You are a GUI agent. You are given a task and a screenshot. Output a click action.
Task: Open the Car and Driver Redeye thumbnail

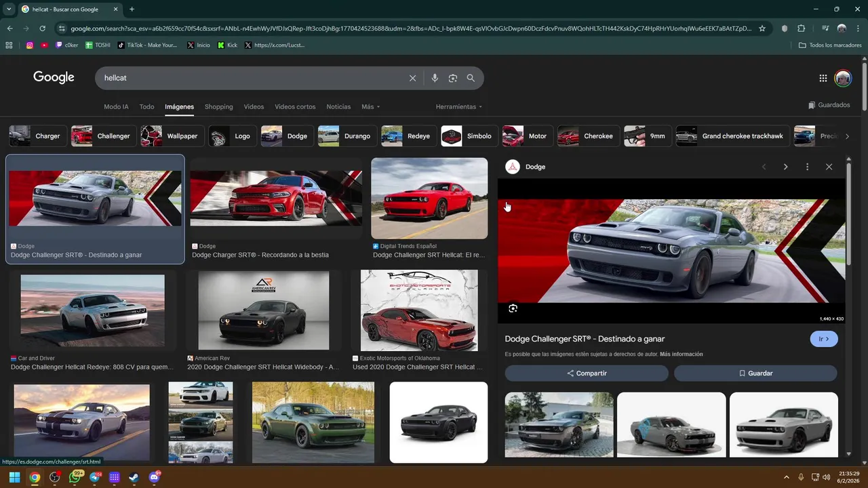coord(92,310)
